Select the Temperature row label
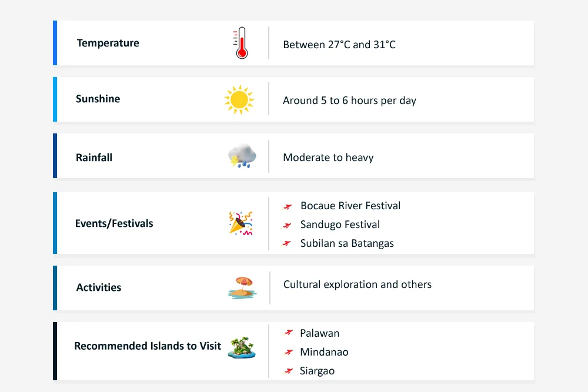This screenshot has width=588, height=392. pos(108,43)
